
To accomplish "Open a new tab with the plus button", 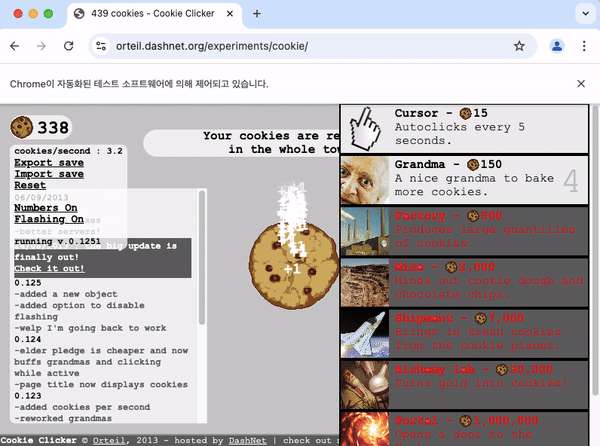I will [x=257, y=14].
